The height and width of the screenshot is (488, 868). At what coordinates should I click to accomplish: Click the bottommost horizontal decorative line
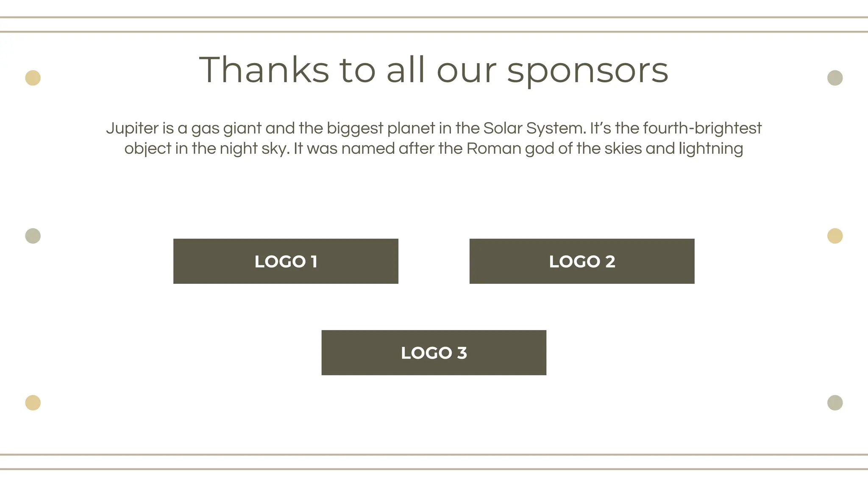(x=434, y=469)
